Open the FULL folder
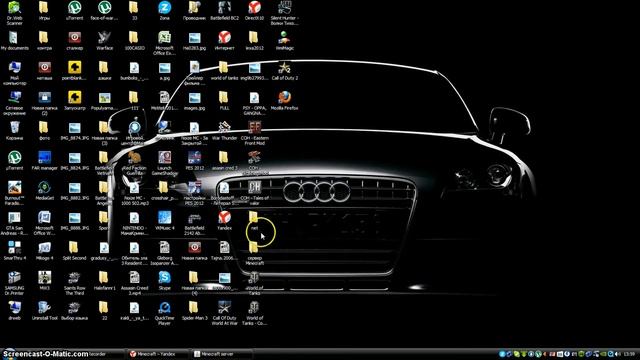640x360 pixels. [224, 101]
